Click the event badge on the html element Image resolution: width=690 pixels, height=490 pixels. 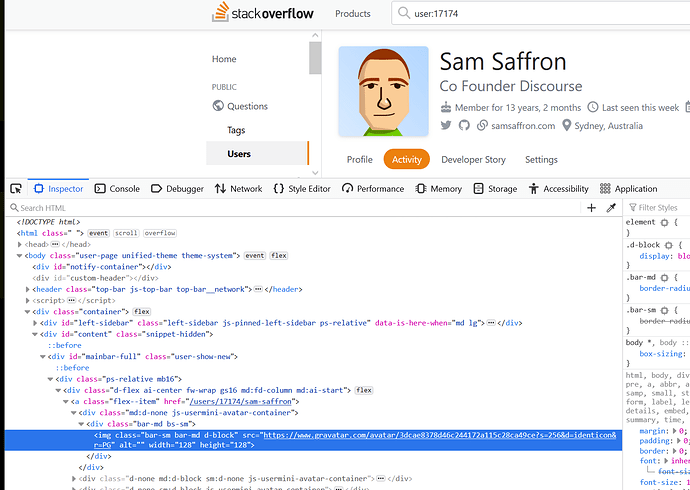(99, 233)
